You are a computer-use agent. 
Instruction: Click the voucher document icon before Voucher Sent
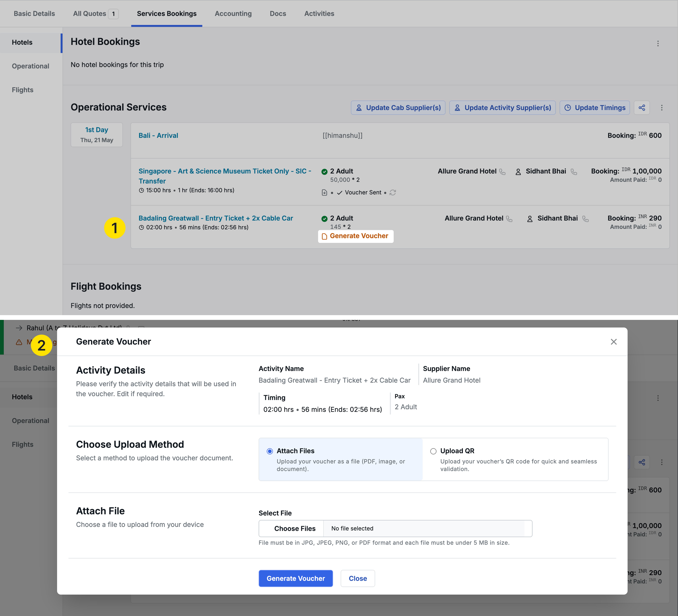pyautogui.click(x=324, y=192)
